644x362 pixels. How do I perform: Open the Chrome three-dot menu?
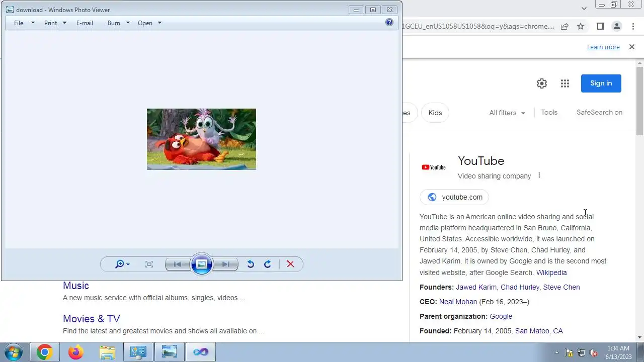(633, 26)
